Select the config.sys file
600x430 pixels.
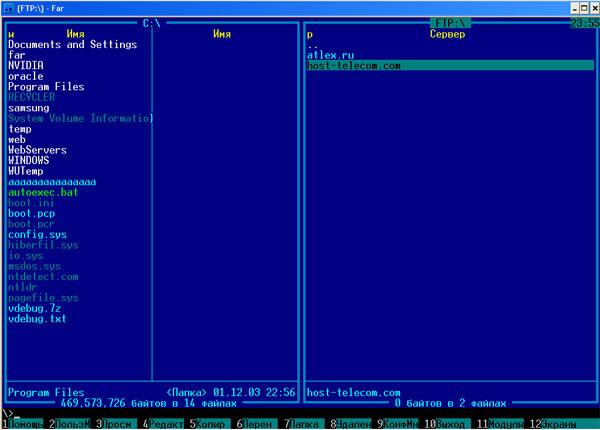click(x=37, y=235)
